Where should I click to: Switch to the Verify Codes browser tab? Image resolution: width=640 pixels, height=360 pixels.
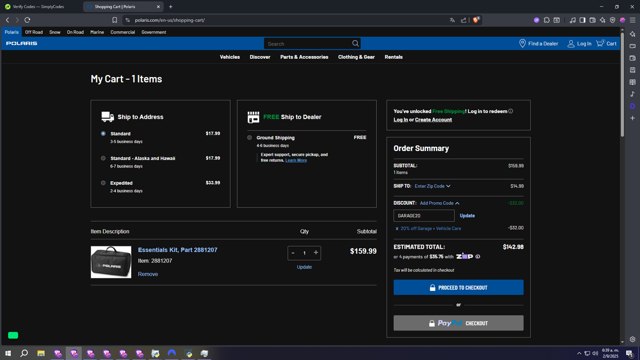tap(39, 7)
